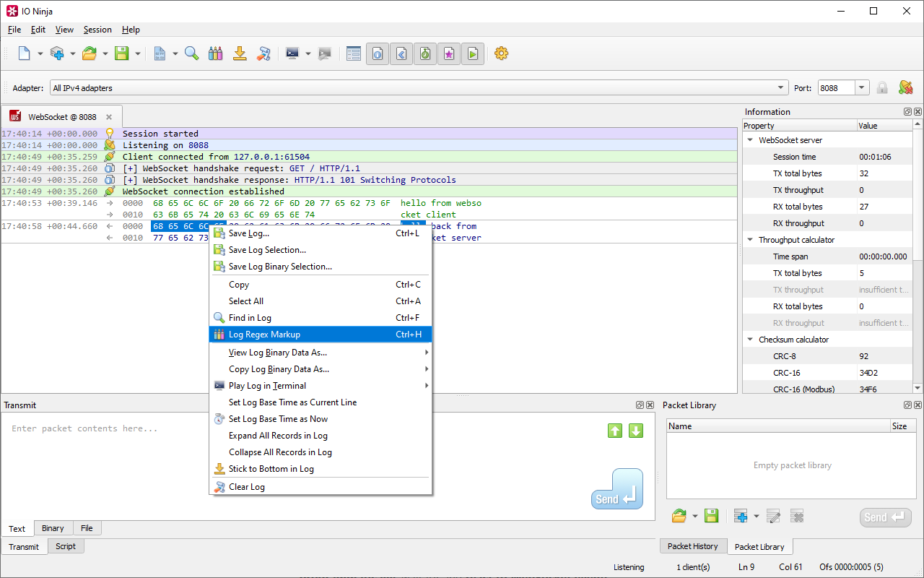Click the crayons Regex Markup toolbar icon

[x=215, y=53]
